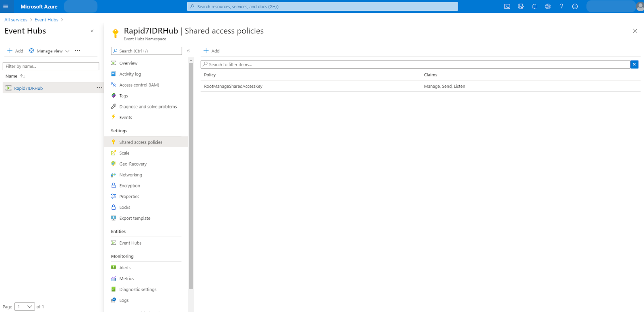Screen dimensions: 644x312
Task: Collapse the Event Hubs list pane
Action: [92, 31]
